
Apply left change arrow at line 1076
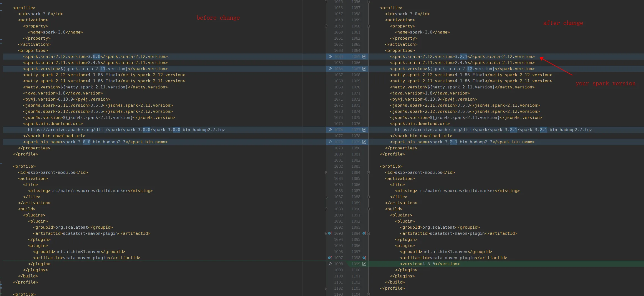[330, 130]
